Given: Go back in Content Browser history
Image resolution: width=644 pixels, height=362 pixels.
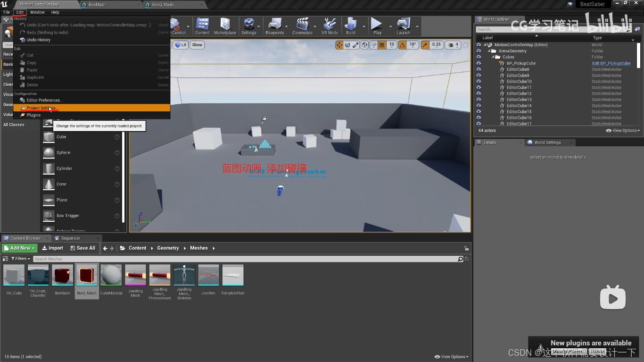Looking at the screenshot, I should (x=106, y=248).
